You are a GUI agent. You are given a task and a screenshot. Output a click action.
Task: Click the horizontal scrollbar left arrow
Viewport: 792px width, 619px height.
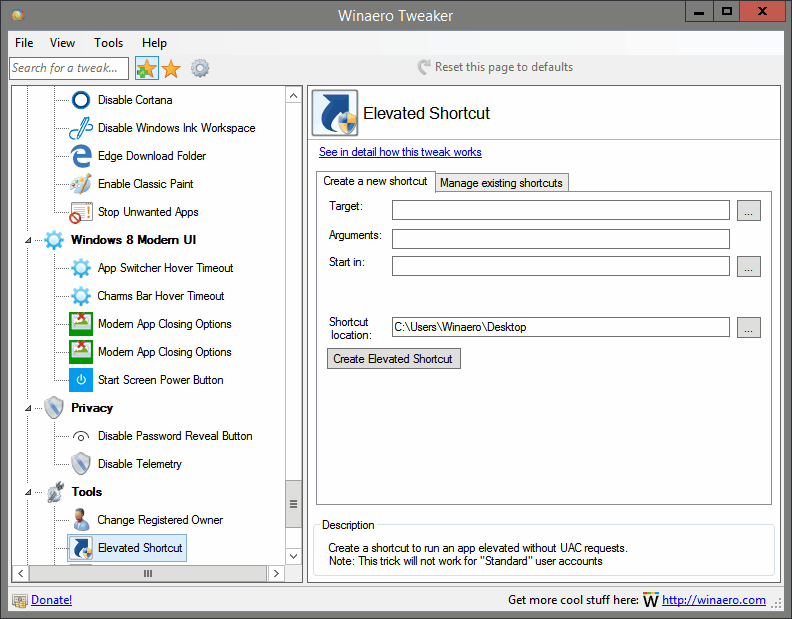21,574
